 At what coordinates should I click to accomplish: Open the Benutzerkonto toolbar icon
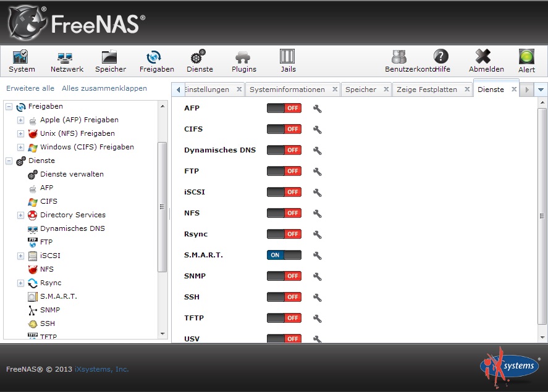coord(399,57)
